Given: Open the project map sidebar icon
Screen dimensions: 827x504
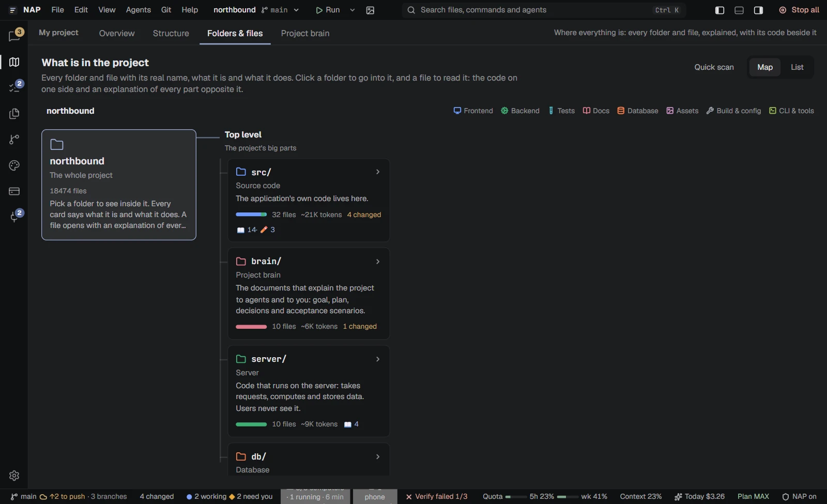Looking at the screenshot, I should [x=14, y=62].
